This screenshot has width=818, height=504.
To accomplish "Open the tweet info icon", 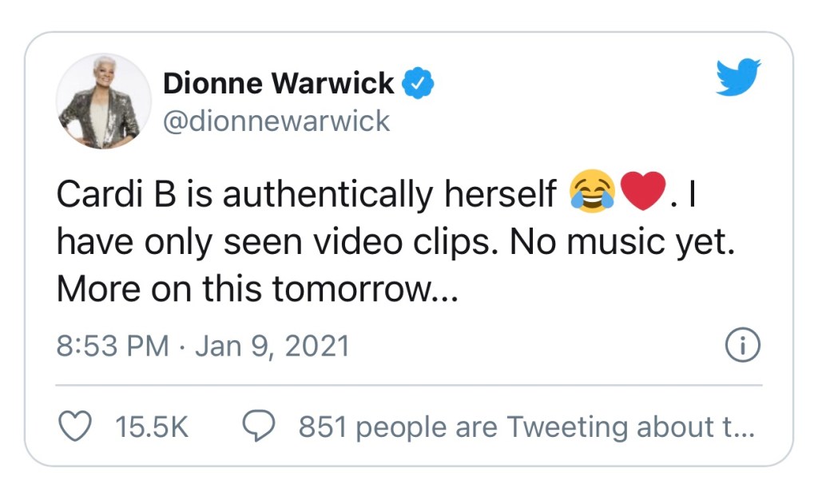I will [x=742, y=346].
